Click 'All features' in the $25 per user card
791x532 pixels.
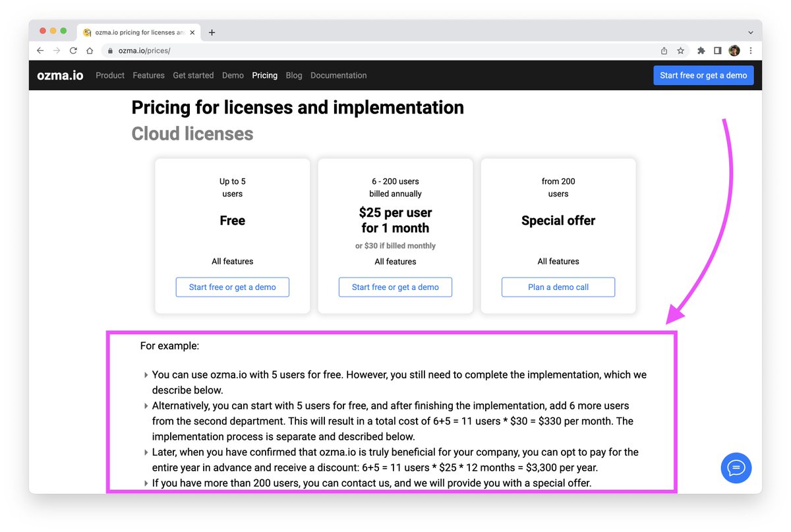click(395, 262)
